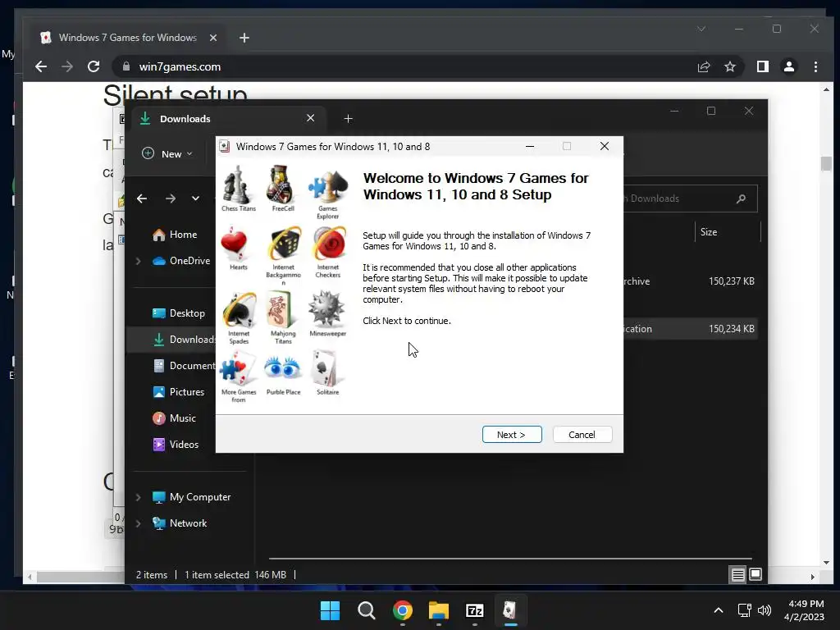The width and height of the screenshot is (840, 630).
Task: Close the Windows 7 Games Chrome tab
Action: [212, 38]
